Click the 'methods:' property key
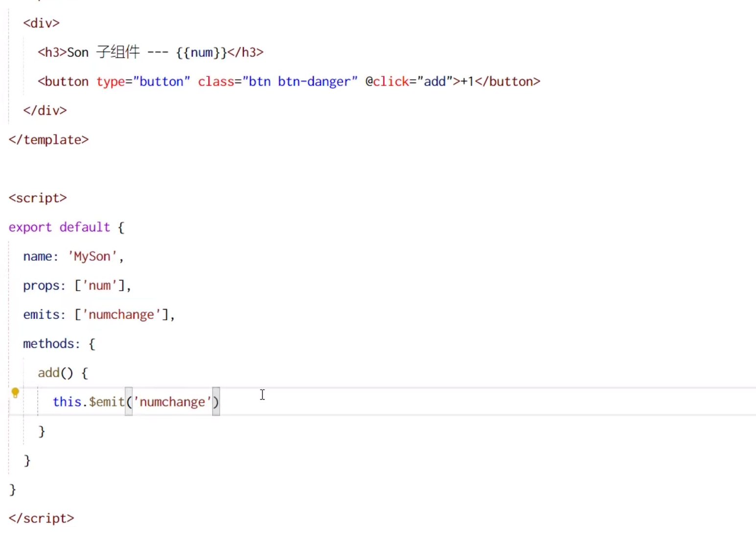The width and height of the screenshot is (756, 541). pos(51,344)
